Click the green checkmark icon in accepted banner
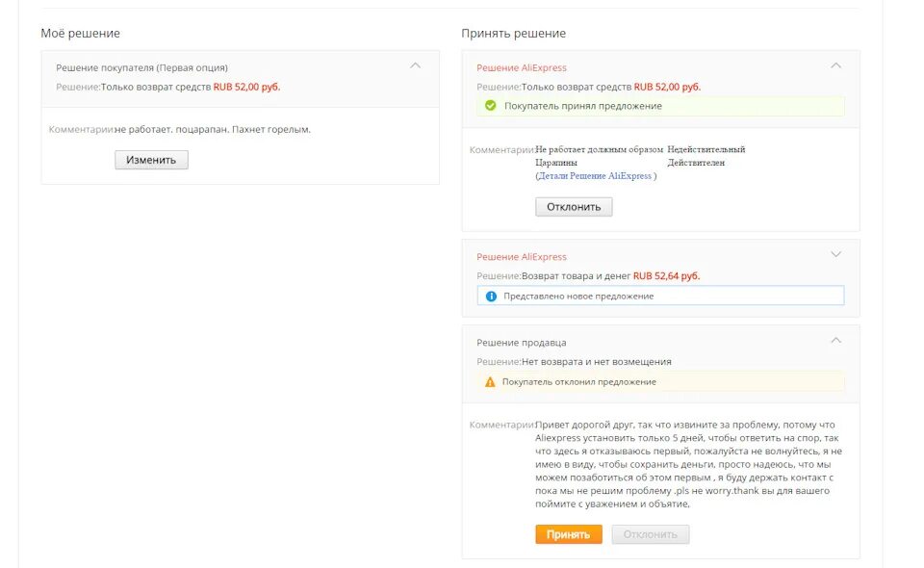 coord(491,106)
